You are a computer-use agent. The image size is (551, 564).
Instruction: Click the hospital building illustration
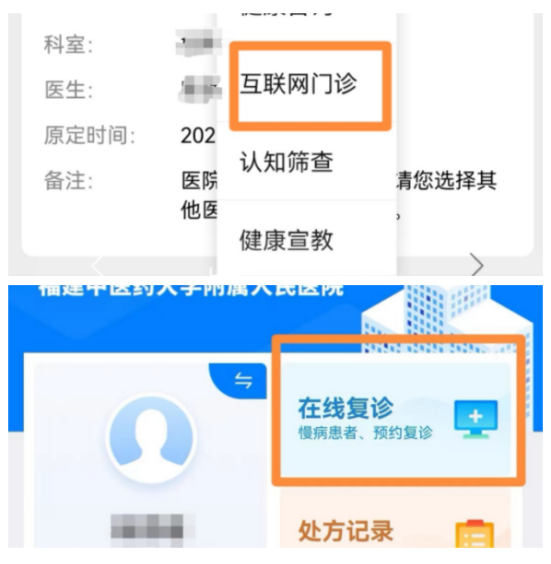click(446, 324)
